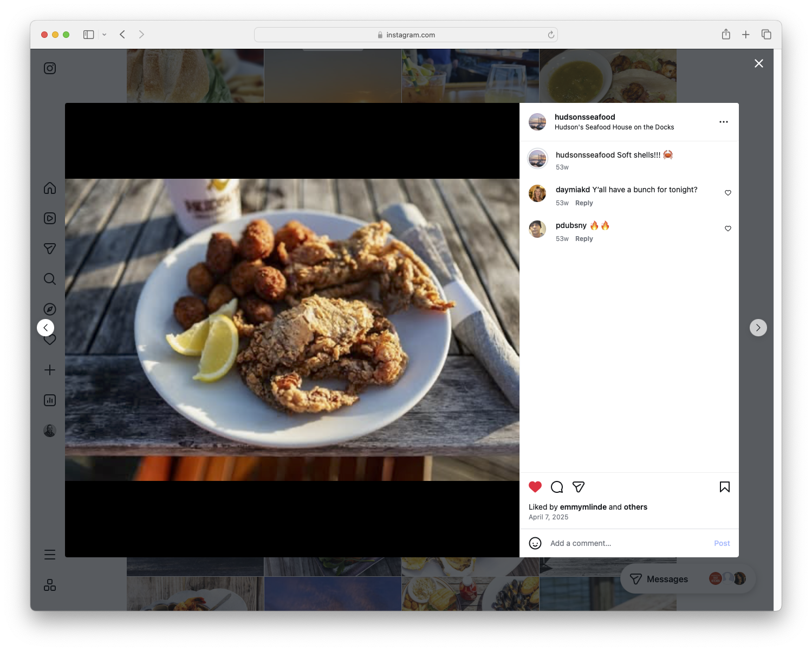Reply to pdubsny's comment
Screen dimensions: 812x651
click(584, 238)
